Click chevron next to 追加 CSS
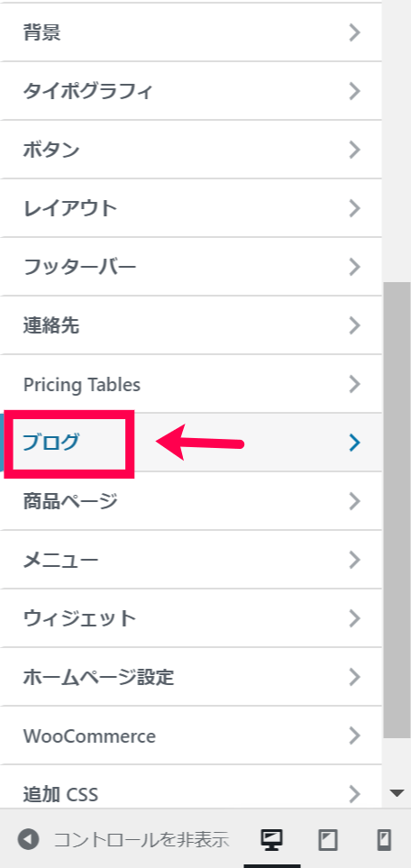The height and width of the screenshot is (868, 411). 355,794
